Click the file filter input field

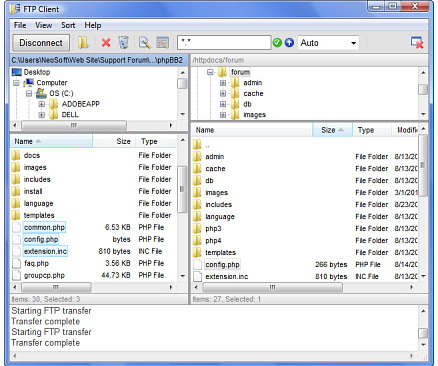point(224,43)
